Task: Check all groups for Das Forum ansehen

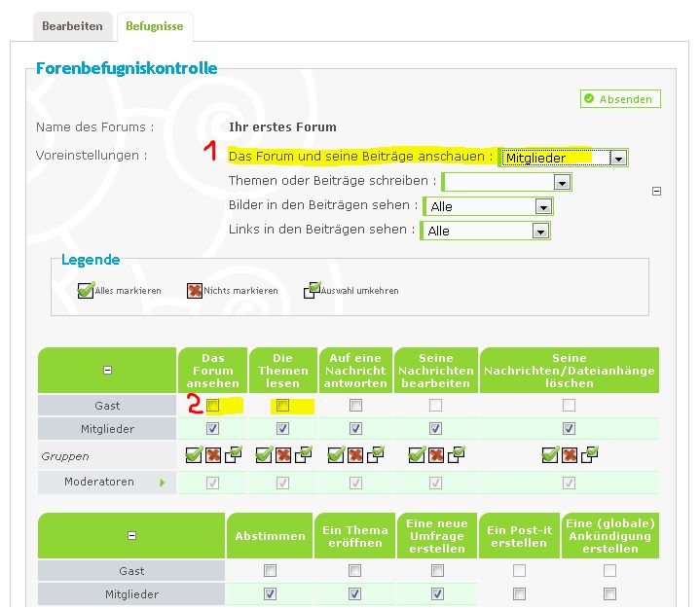Action: 194,455
